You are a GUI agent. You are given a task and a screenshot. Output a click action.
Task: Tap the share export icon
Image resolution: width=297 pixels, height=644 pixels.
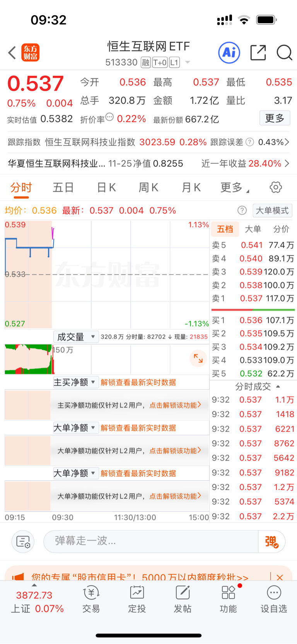[x=258, y=53]
